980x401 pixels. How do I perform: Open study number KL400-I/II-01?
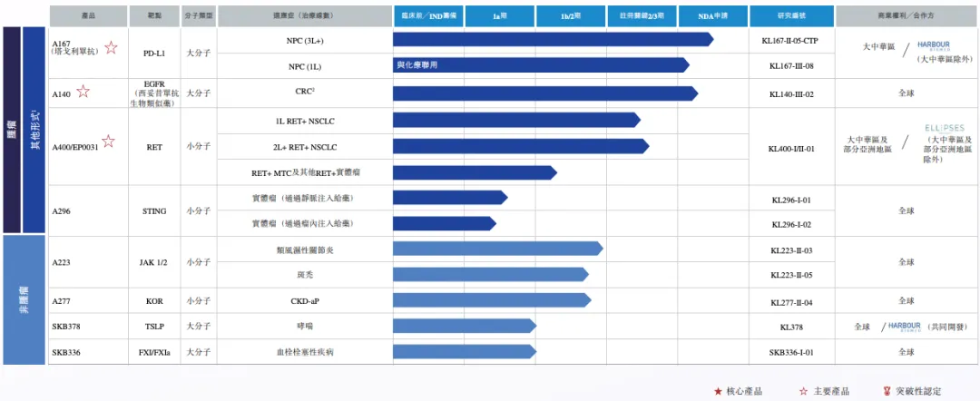point(790,148)
